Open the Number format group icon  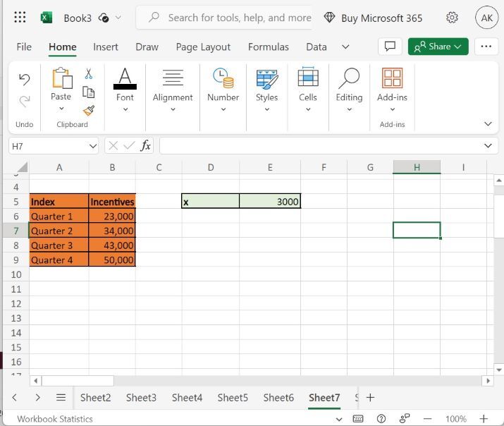223,78
